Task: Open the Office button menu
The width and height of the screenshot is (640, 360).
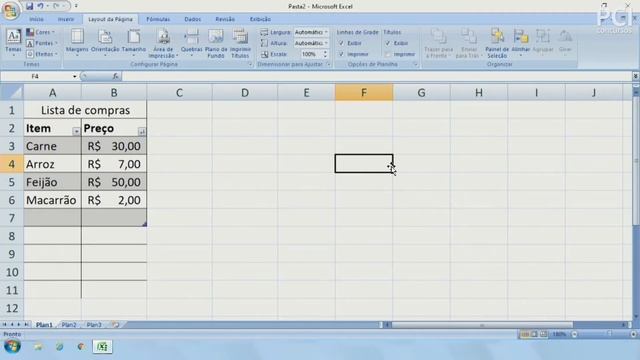Action: [11, 10]
